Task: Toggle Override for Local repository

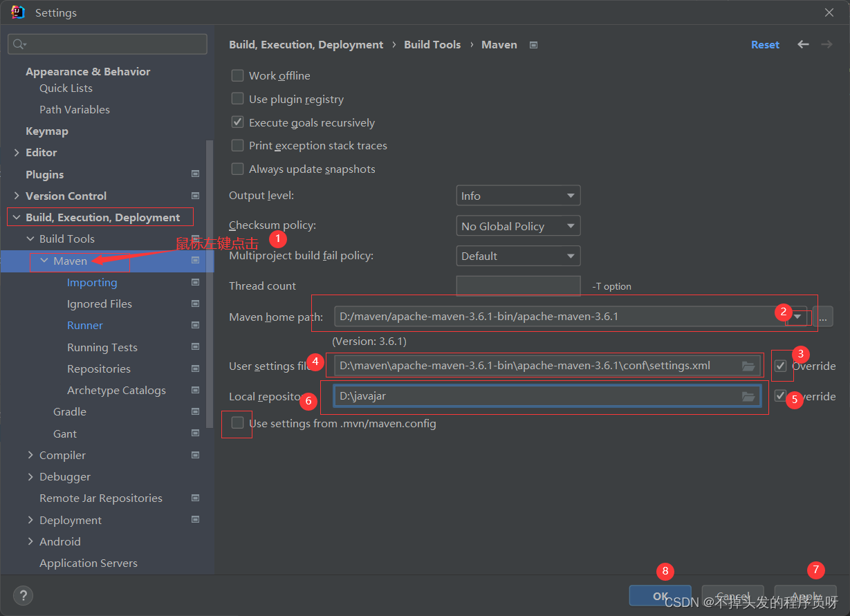Action: (x=781, y=396)
